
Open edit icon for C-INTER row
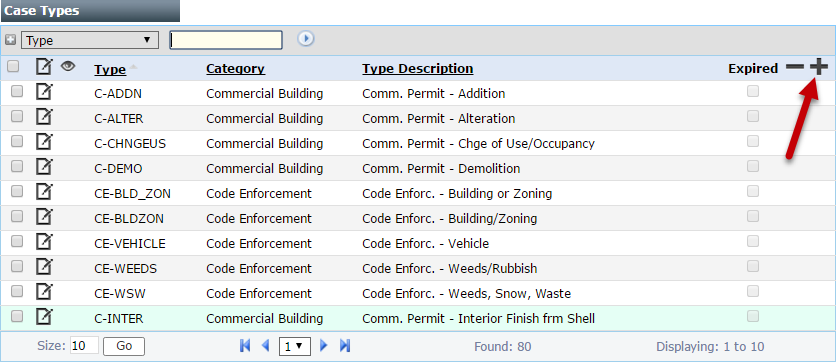pyautogui.click(x=44, y=318)
